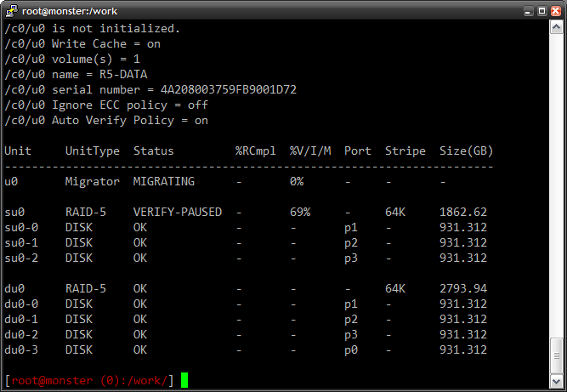Click the su0-1 unit name
567x392 pixels.
(21, 243)
